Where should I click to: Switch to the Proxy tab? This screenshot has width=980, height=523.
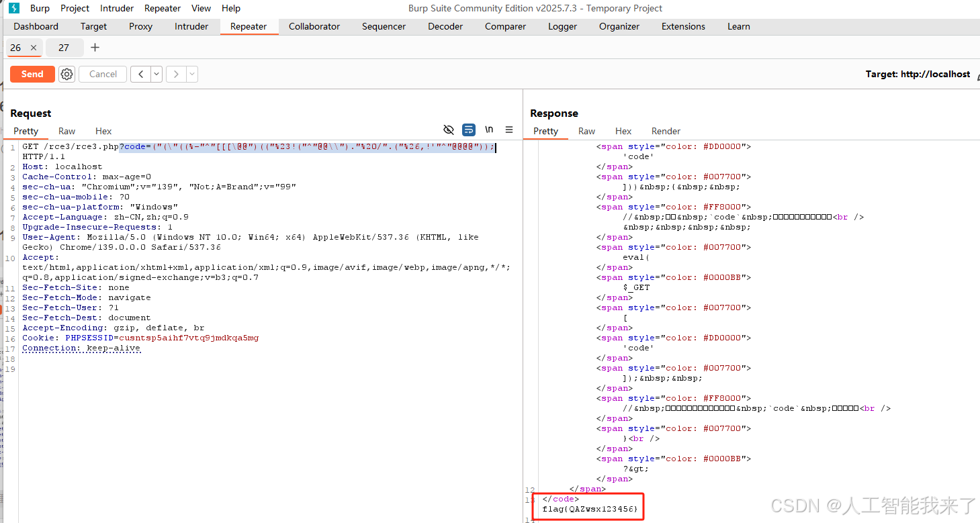pos(140,27)
